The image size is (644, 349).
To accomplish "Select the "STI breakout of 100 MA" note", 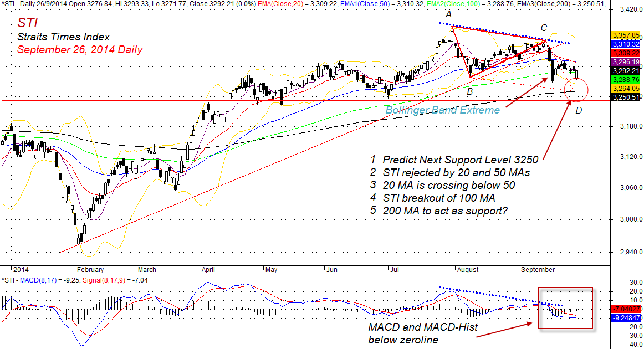I will (439, 198).
